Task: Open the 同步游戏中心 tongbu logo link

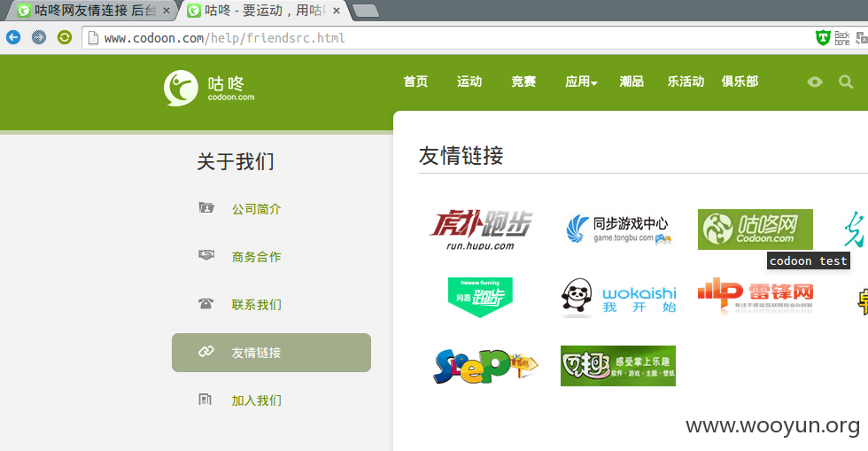Action: pos(618,229)
